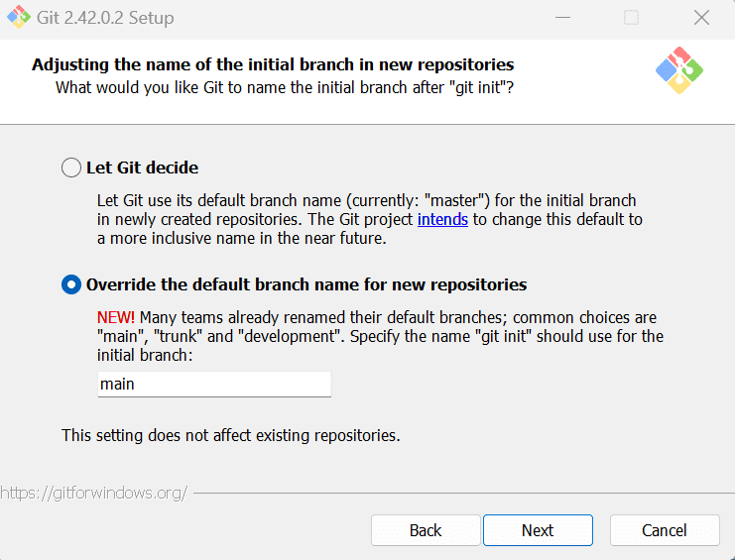Click the greyed-out maximize button

click(x=632, y=18)
